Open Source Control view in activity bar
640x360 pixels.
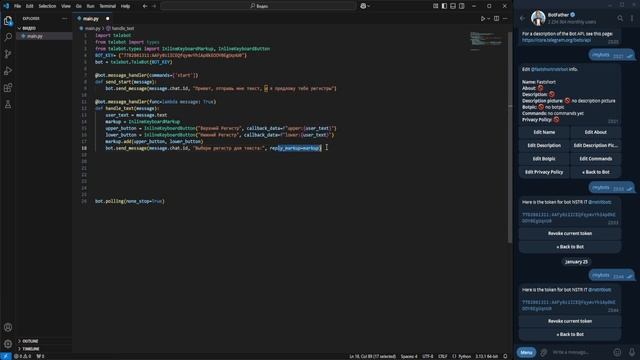click(x=8, y=54)
